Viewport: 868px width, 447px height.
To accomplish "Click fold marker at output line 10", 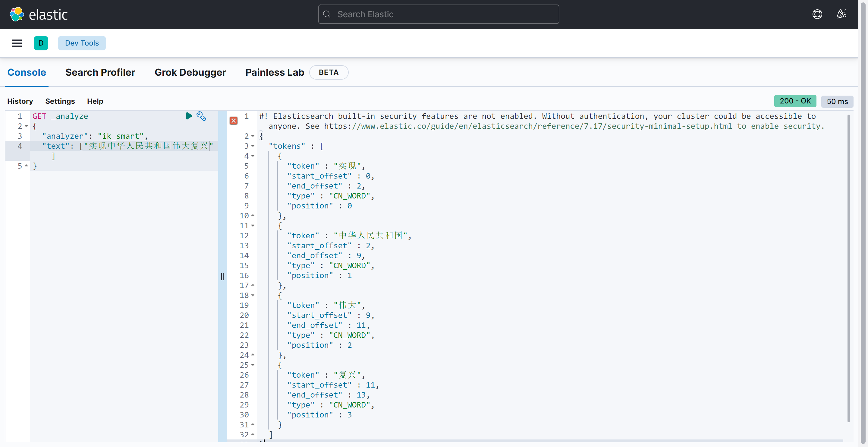I will click(253, 216).
